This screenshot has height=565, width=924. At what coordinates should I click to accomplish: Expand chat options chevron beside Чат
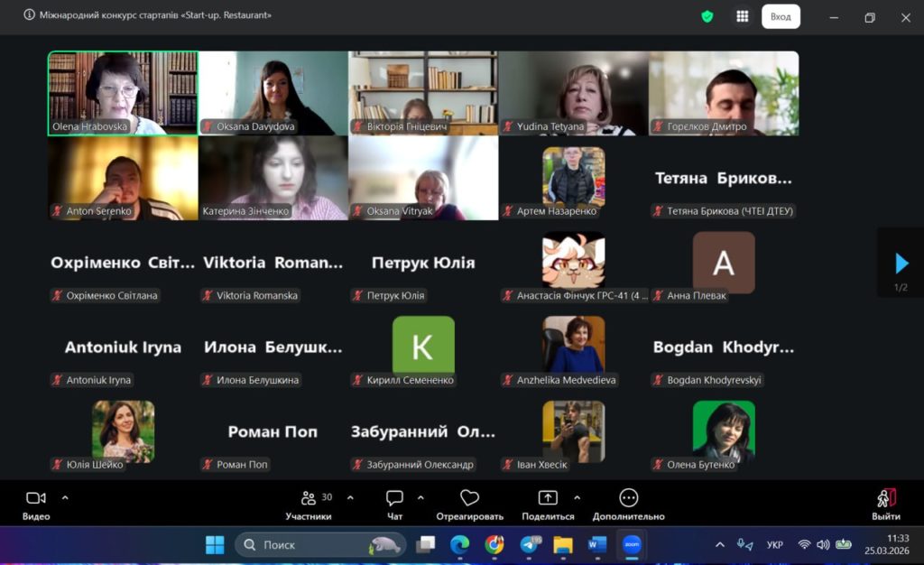pos(420,497)
